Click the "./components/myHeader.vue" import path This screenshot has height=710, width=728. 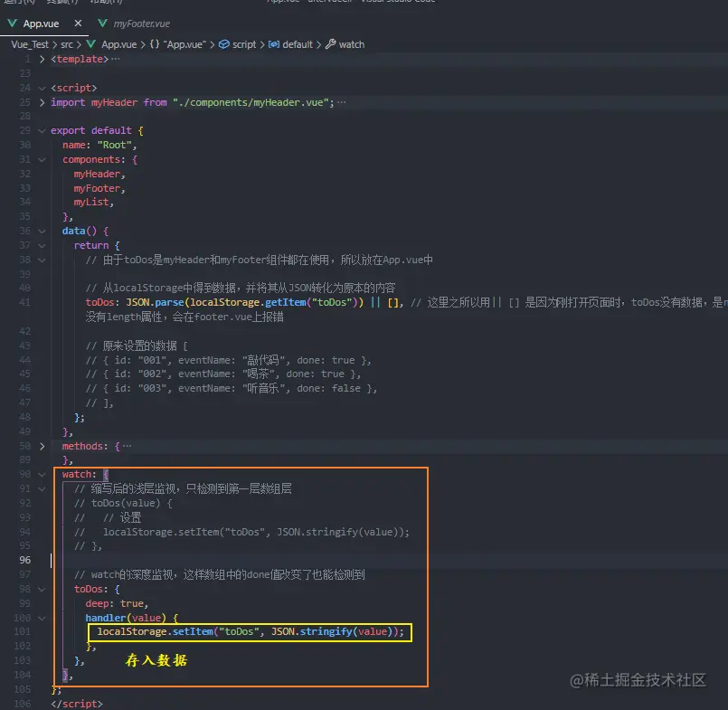click(251, 102)
